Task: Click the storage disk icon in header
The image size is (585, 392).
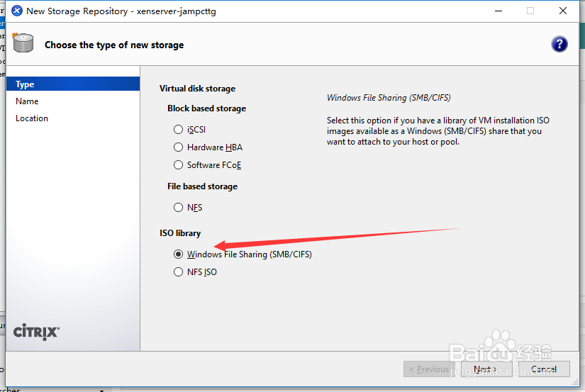Action: pyautogui.click(x=23, y=43)
